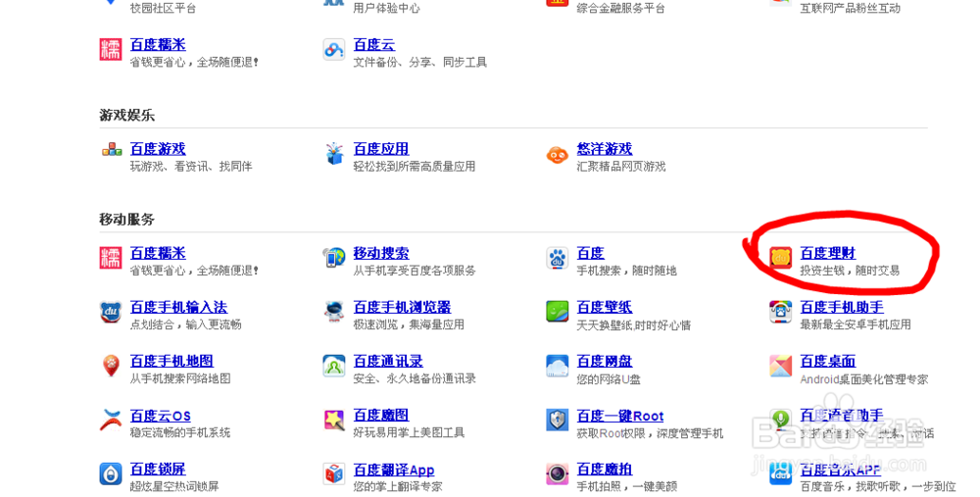
Task: Click the 百度桌面 colorful icon
Action: (781, 366)
